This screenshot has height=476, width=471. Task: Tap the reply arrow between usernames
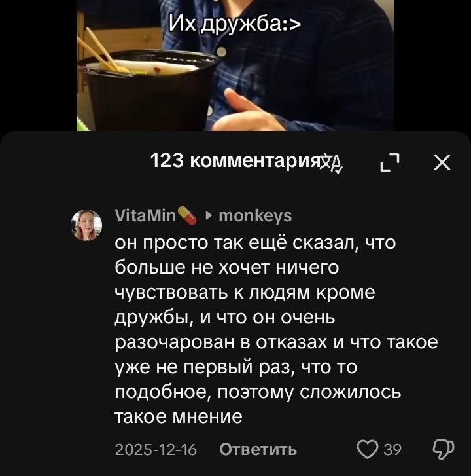209,216
